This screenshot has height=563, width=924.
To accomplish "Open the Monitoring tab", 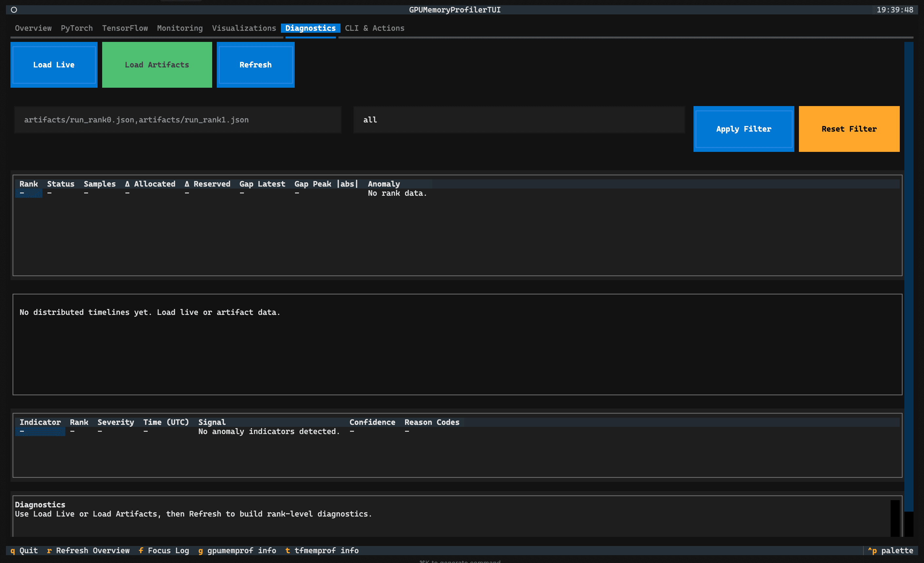I will [180, 28].
